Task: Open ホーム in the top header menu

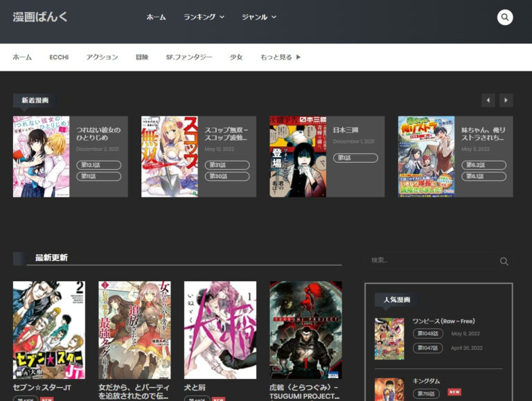Action: (x=156, y=17)
